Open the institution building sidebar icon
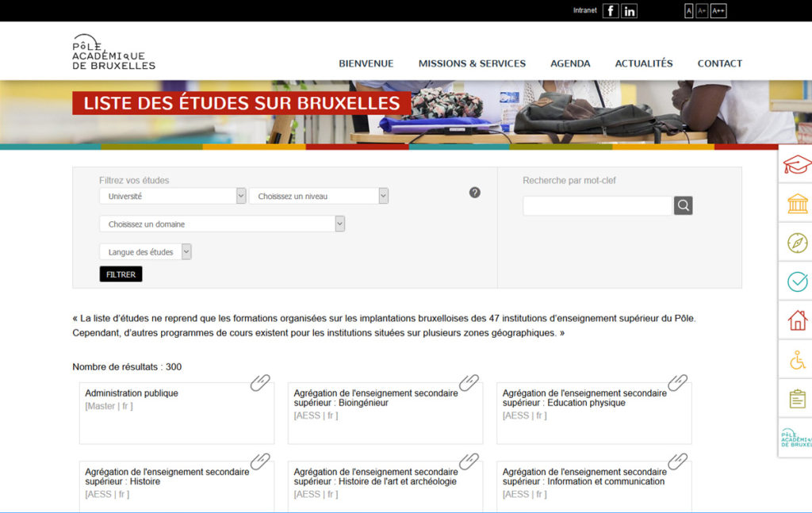The width and height of the screenshot is (812, 513). 798,204
